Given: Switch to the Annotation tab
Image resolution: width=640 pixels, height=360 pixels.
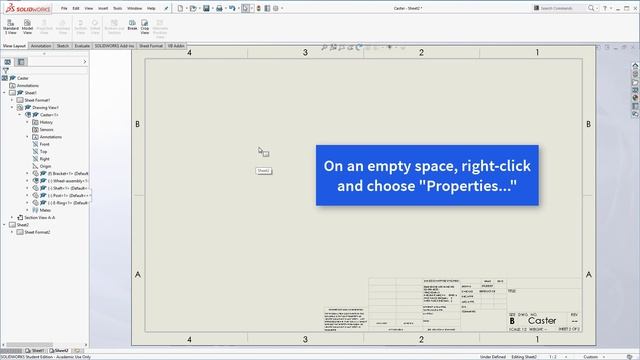Looking at the screenshot, I should click(x=41, y=46).
